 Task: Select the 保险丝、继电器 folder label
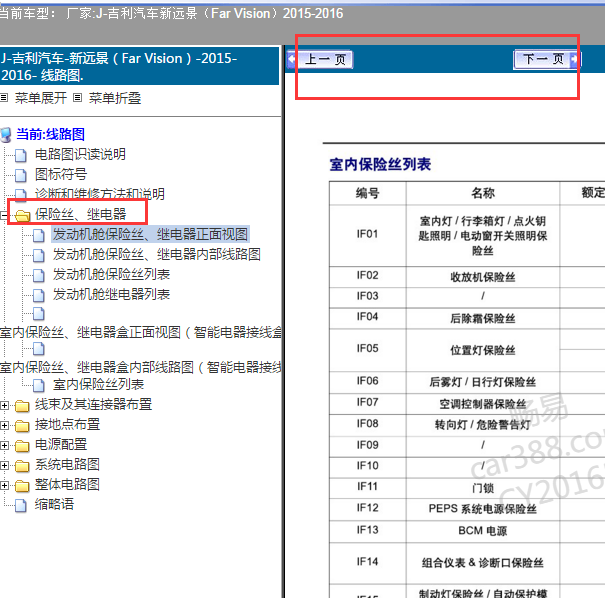tap(80, 214)
